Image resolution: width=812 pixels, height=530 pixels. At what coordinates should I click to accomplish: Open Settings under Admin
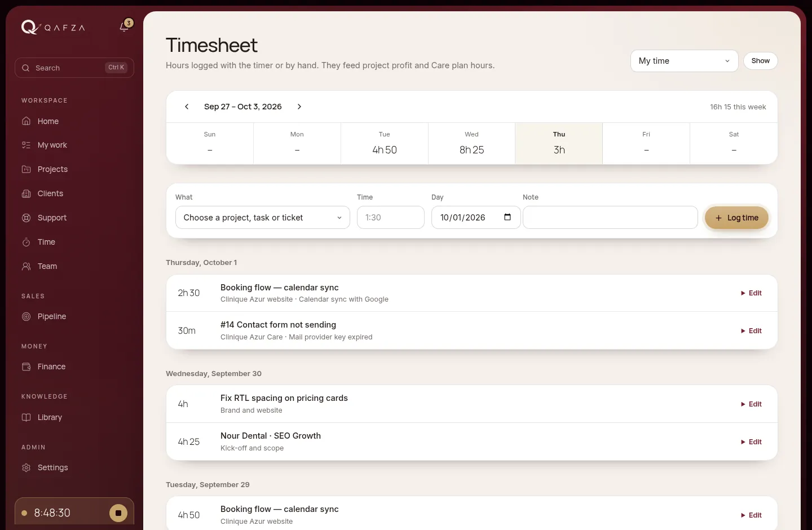[74, 467]
